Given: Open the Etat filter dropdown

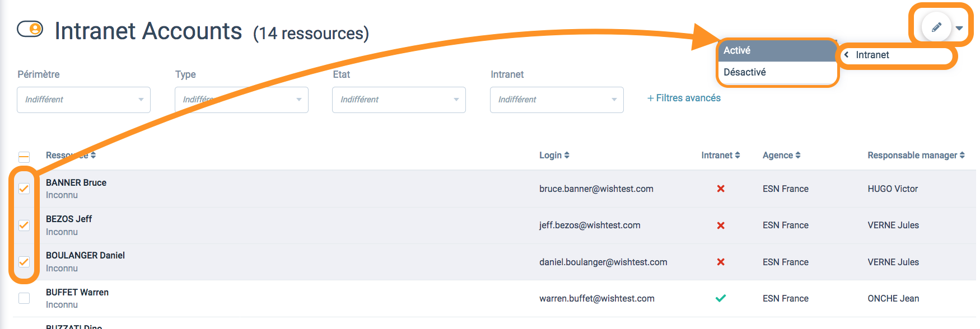Looking at the screenshot, I should 399,100.
